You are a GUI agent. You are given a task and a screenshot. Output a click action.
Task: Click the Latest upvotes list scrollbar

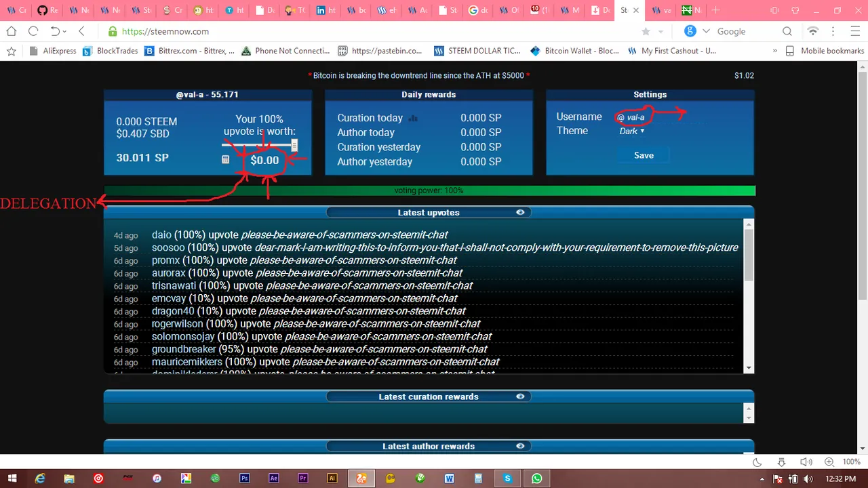(749, 255)
